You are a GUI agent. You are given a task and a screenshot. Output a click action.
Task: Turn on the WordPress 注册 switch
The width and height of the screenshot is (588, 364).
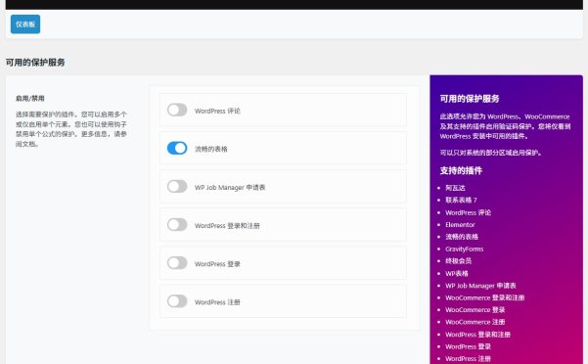pos(177,301)
